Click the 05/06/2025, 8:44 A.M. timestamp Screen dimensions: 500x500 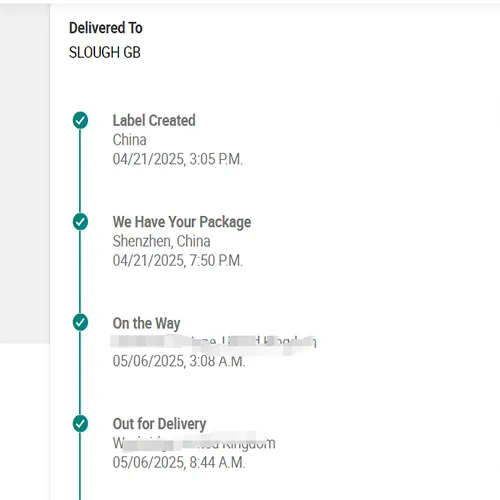tap(179, 463)
